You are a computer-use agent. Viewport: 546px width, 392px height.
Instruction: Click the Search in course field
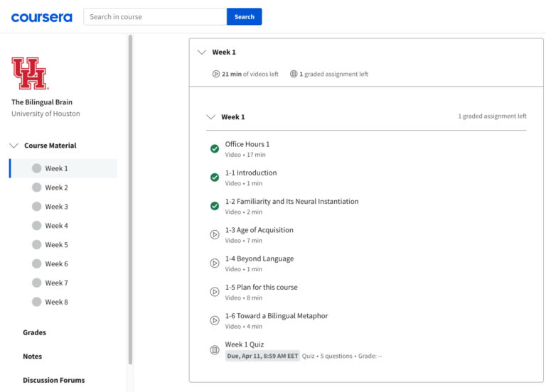(155, 17)
